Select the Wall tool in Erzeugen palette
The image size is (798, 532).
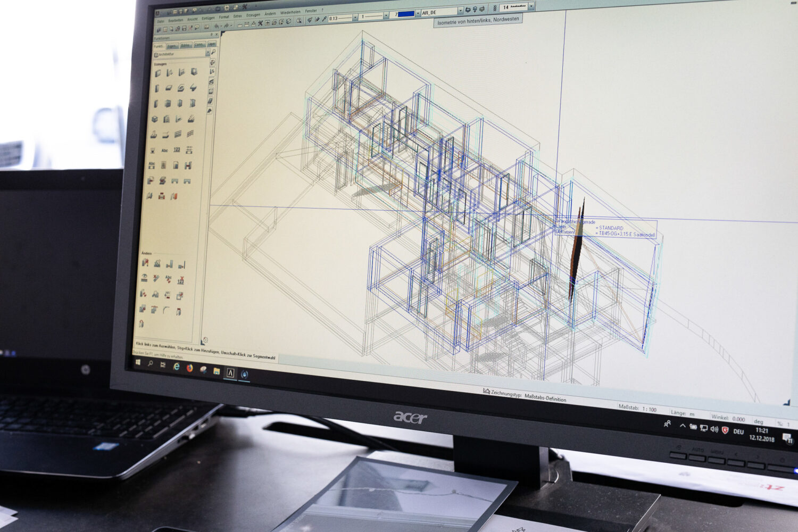[x=157, y=73]
